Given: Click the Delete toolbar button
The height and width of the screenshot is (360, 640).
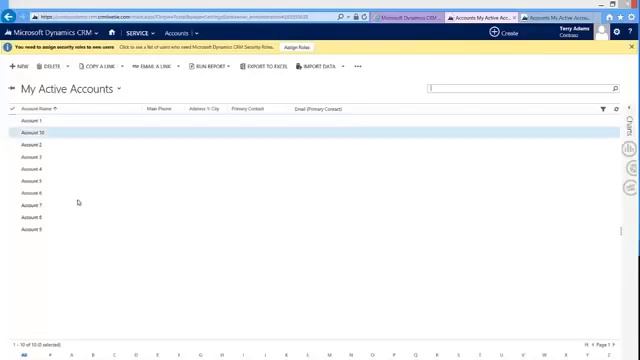Looking at the screenshot, I should (49, 66).
